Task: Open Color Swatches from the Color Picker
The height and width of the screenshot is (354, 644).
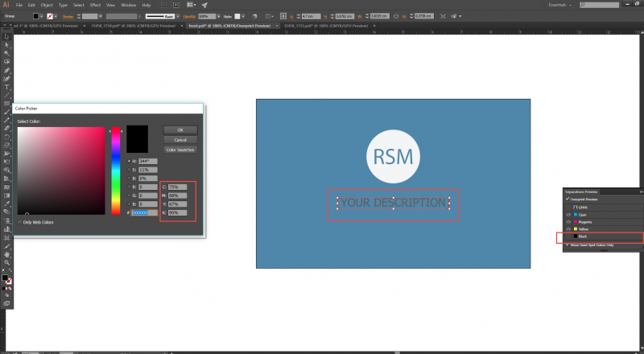Action: [180, 149]
